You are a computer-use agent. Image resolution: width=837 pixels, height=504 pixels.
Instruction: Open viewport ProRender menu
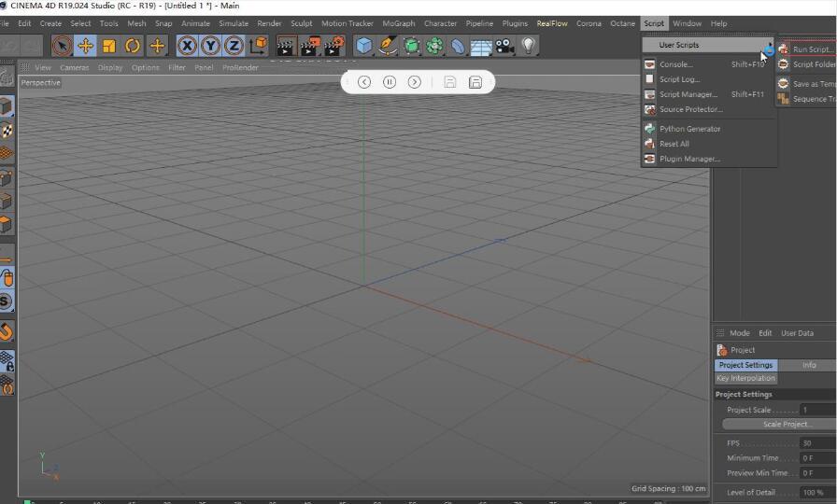point(240,68)
